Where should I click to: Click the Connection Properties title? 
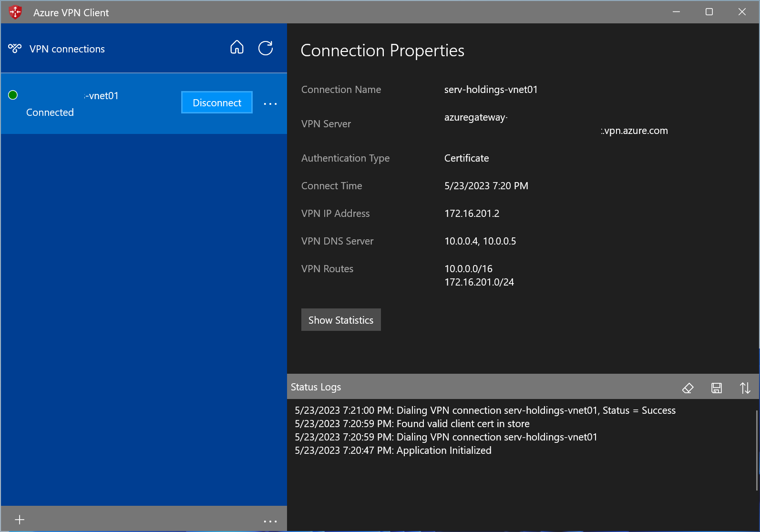(x=382, y=51)
